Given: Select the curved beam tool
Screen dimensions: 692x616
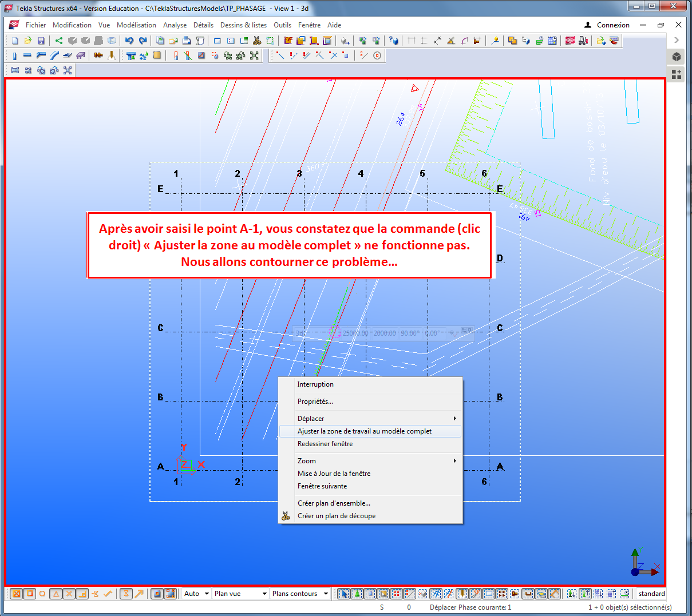Looking at the screenshot, I should (x=54, y=55).
